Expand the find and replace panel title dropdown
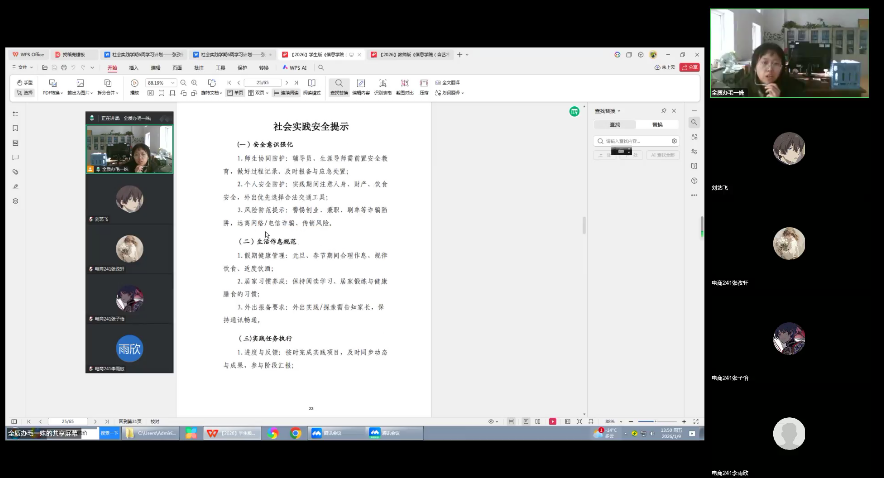Screen dimensions: 884x478 pos(619,110)
